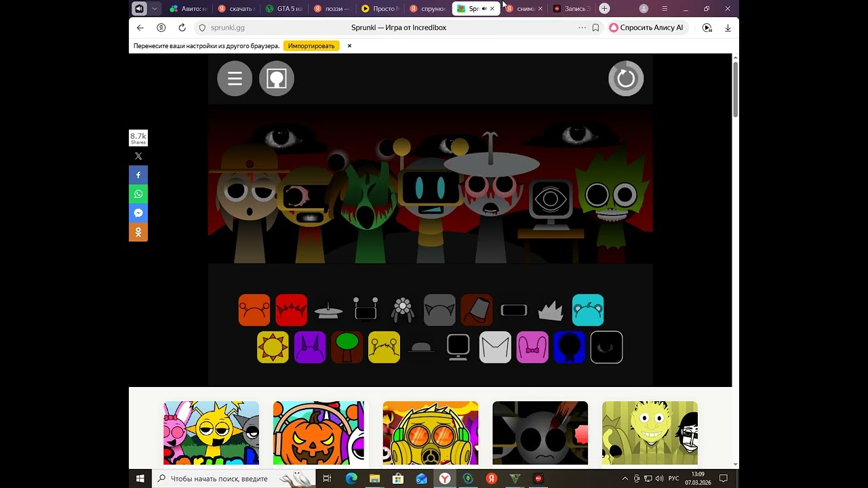Select the brown bucket-head sound icon
The image size is (868, 488).
point(477,310)
